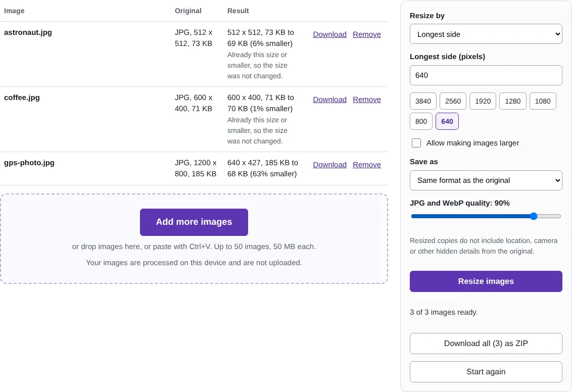Remove gps-photo.jpg from the list
Image resolution: width=572 pixels, height=392 pixels.
pyautogui.click(x=367, y=165)
